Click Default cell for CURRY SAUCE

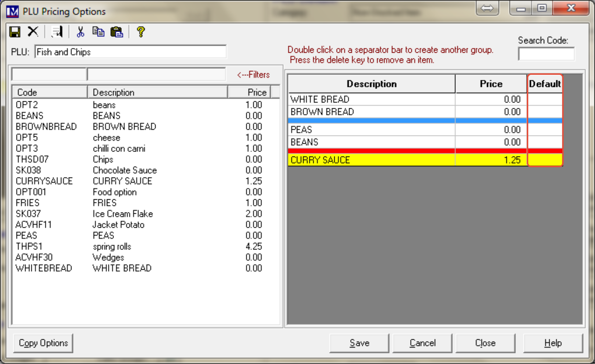tap(545, 160)
